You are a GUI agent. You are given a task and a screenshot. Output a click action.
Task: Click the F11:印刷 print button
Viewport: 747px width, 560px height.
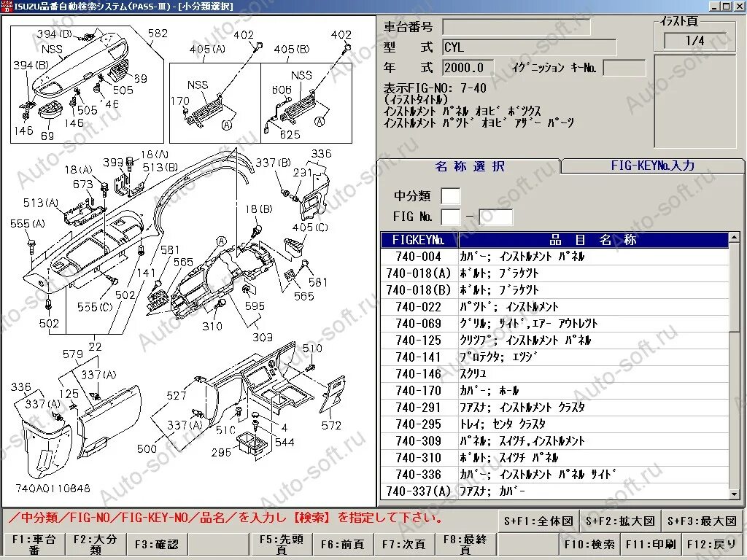(x=651, y=544)
